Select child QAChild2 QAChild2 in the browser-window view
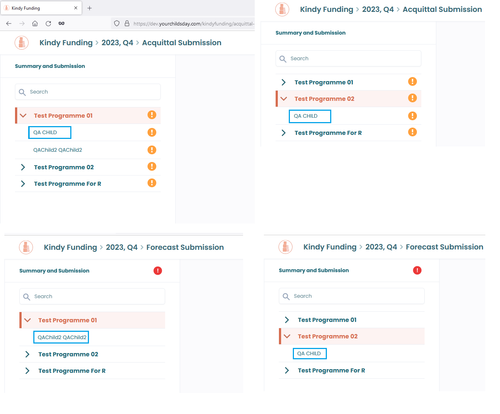Screen dimensions: 500x414 57,150
